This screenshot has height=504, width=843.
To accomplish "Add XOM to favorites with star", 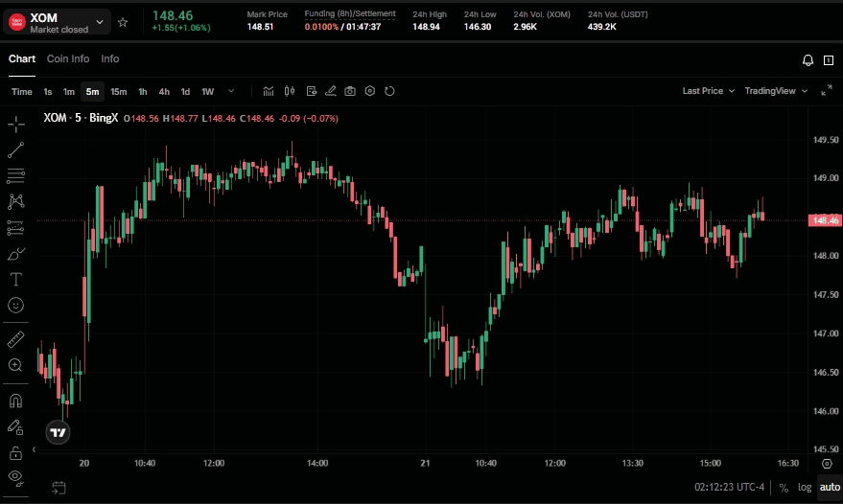I will coord(122,22).
